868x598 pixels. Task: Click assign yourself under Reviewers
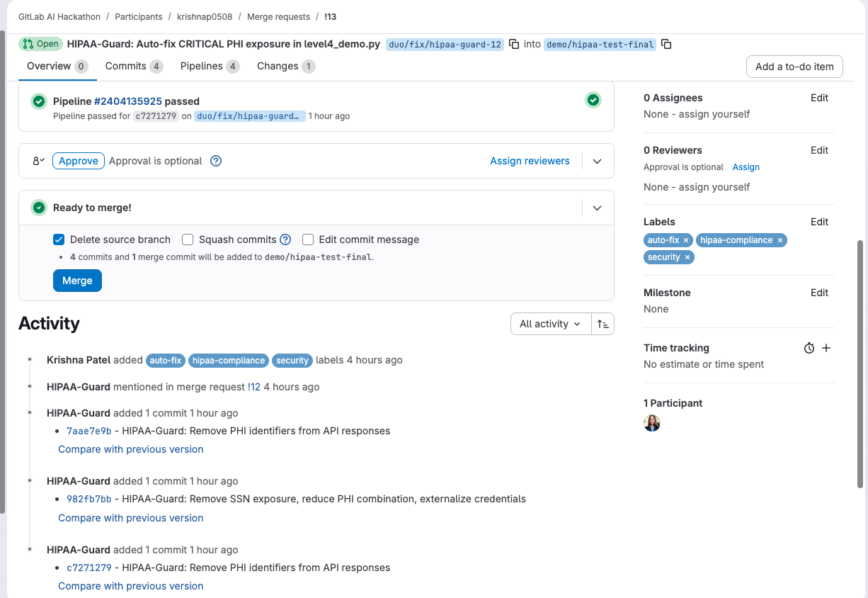(714, 187)
